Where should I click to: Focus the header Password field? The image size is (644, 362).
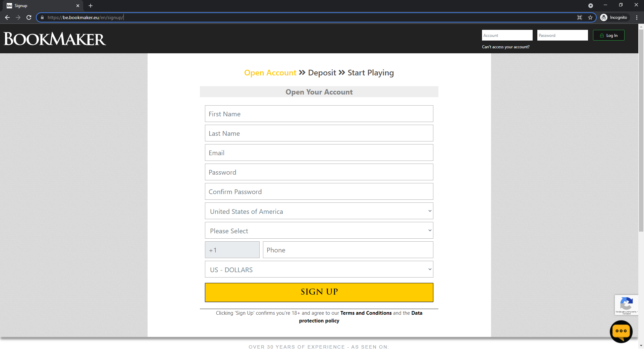tap(562, 35)
